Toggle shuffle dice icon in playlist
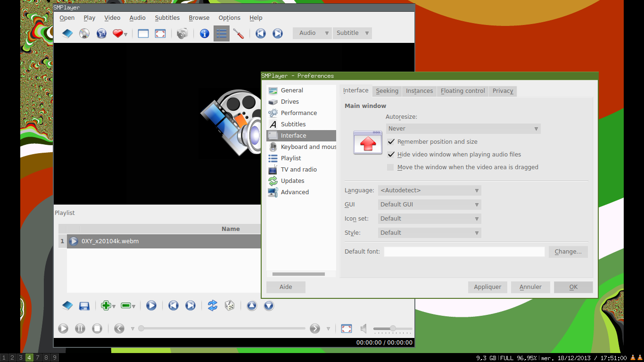 230,306
